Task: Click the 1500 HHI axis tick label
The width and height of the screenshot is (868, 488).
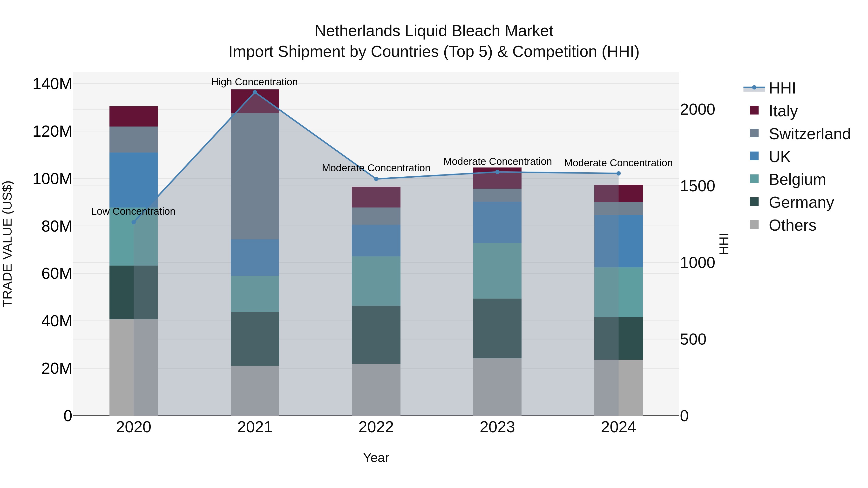Action: (x=698, y=186)
